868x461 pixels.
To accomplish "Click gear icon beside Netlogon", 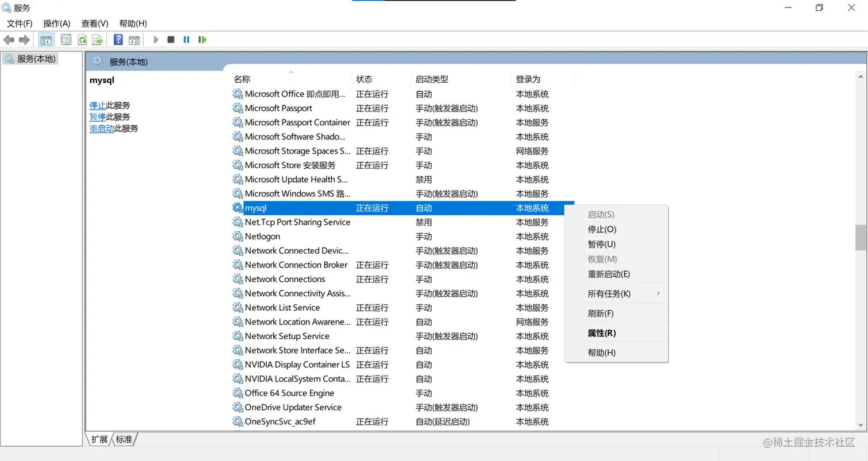I will click(x=238, y=237).
